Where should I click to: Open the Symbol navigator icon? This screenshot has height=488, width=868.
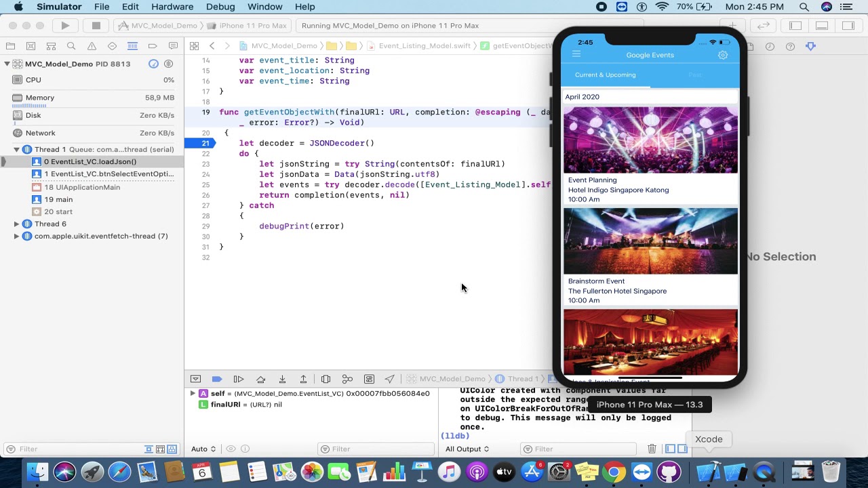[x=51, y=46]
